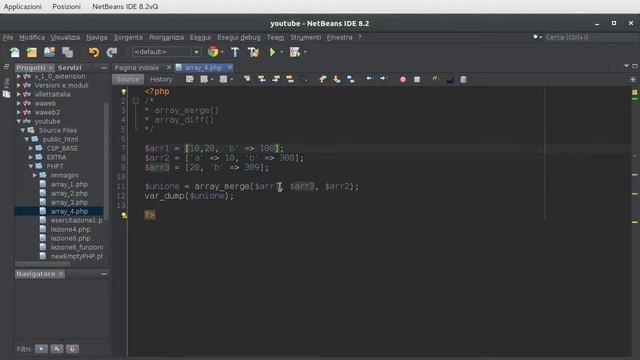Click the red Start Macro Recording icon

tap(403, 80)
